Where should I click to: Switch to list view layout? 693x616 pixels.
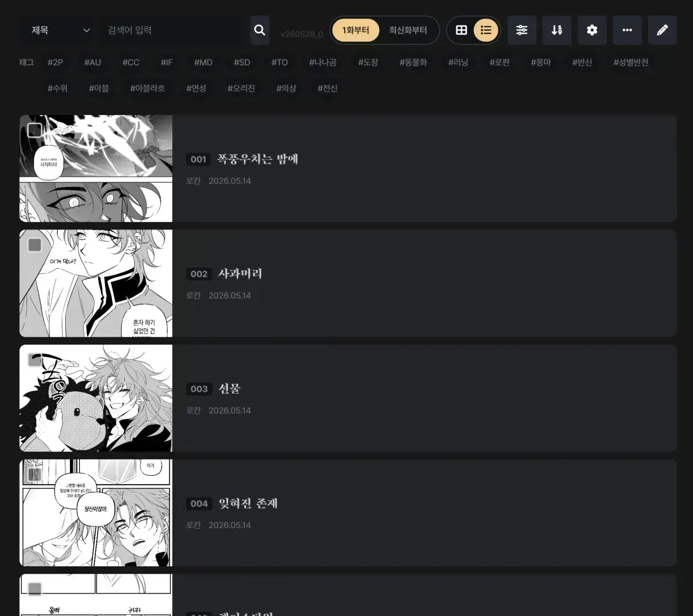pyautogui.click(x=486, y=30)
